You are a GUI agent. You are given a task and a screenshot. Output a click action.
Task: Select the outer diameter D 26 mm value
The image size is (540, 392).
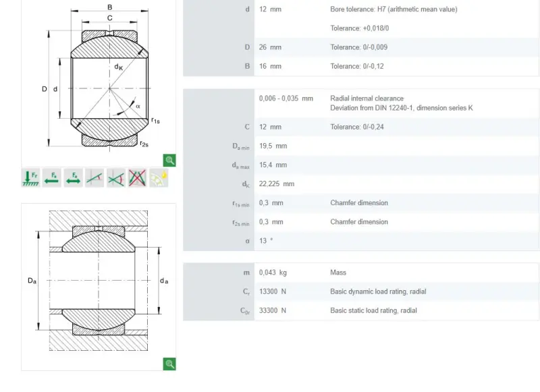[x=271, y=47]
